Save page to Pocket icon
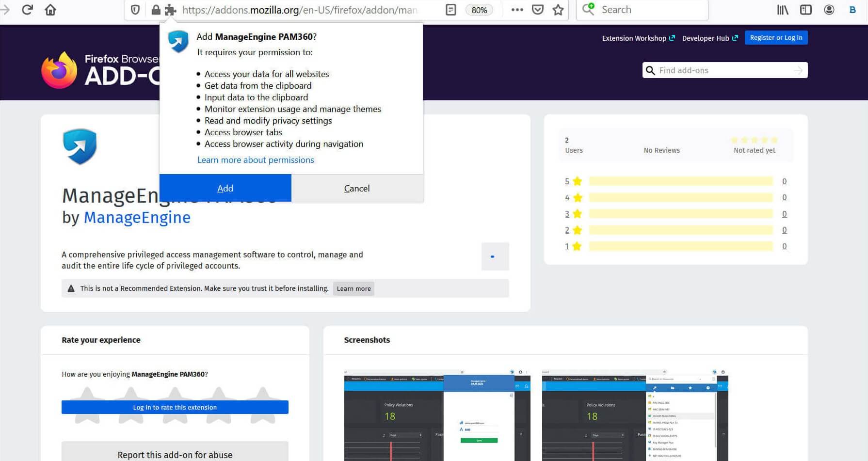 [538, 10]
